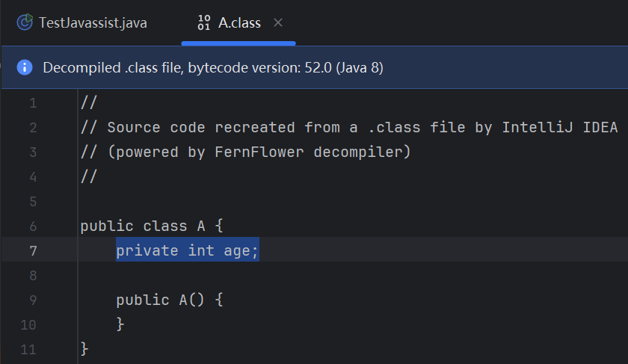Click the empty line 5 in the editor
This screenshot has height=364, width=628.
352,201
